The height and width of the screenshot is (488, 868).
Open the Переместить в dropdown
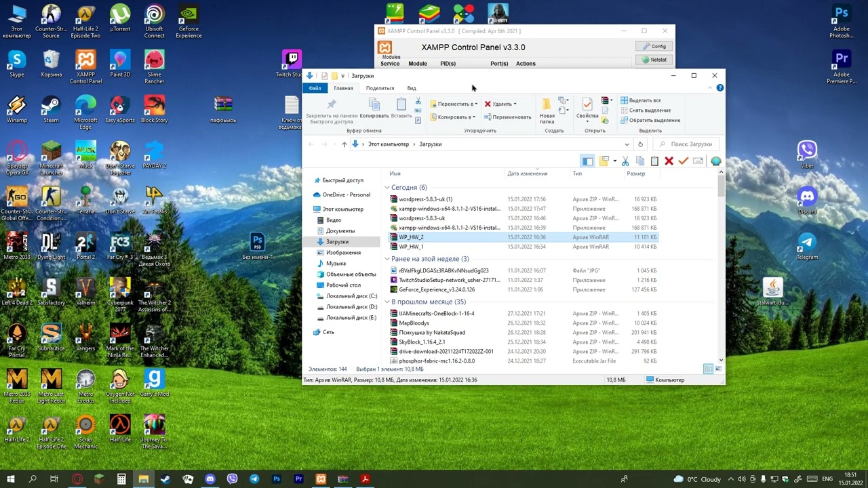[454, 104]
